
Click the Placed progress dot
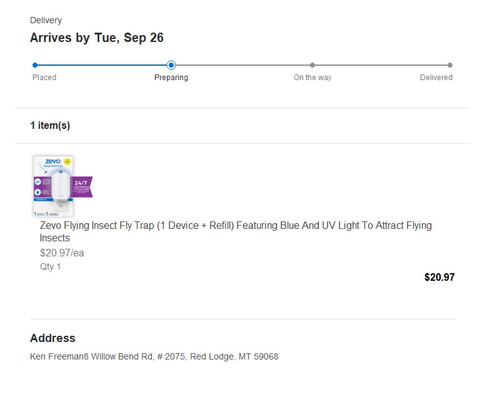click(35, 65)
